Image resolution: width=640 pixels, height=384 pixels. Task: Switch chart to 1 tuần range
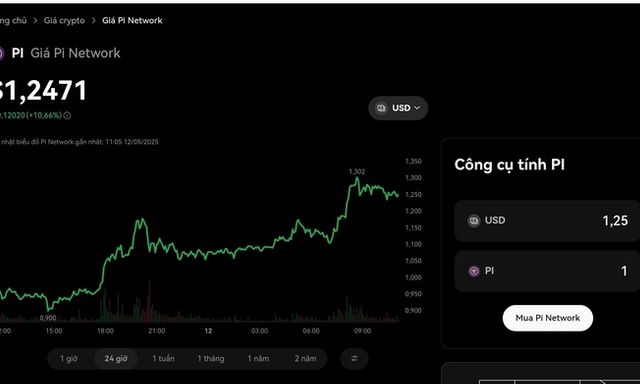(163, 358)
